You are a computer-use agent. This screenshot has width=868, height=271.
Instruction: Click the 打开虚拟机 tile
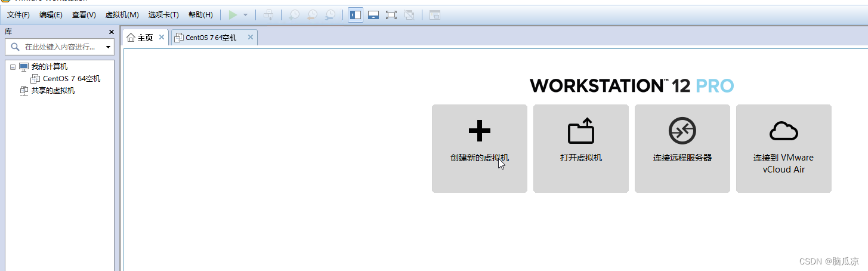pos(581,149)
